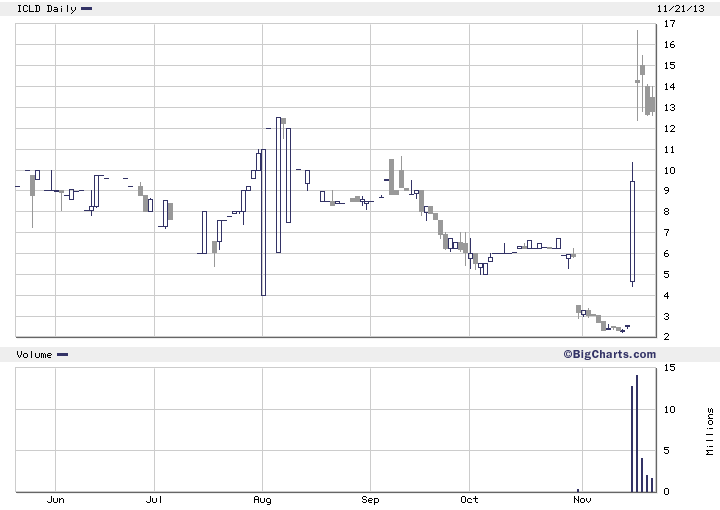This screenshot has height=510, width=720.
Task: Click the Millions volume unit label
Action: [x=710, y=431]
